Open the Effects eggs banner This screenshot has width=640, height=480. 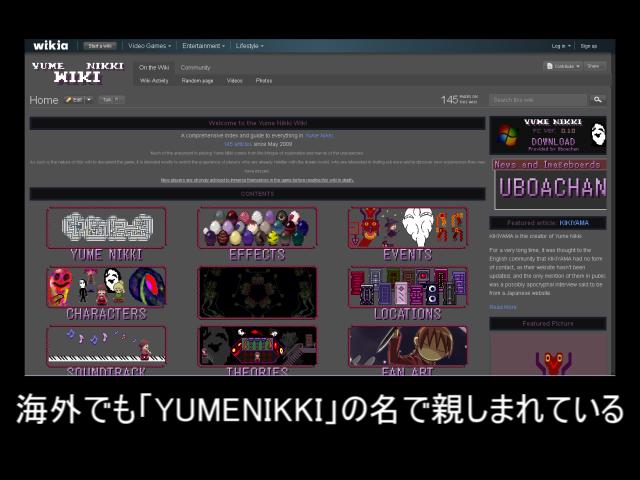(257, 228)
